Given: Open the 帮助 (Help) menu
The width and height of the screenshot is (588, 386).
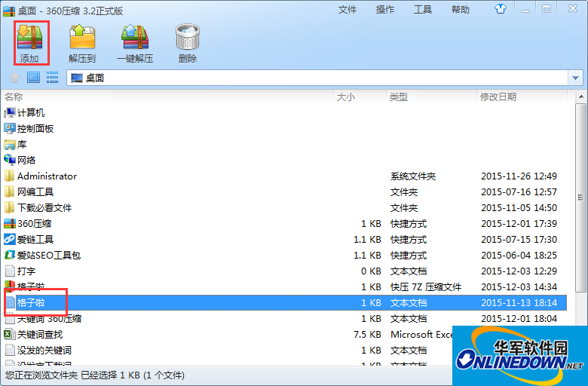Looking at the screenshot, I should tap(460, 10).
